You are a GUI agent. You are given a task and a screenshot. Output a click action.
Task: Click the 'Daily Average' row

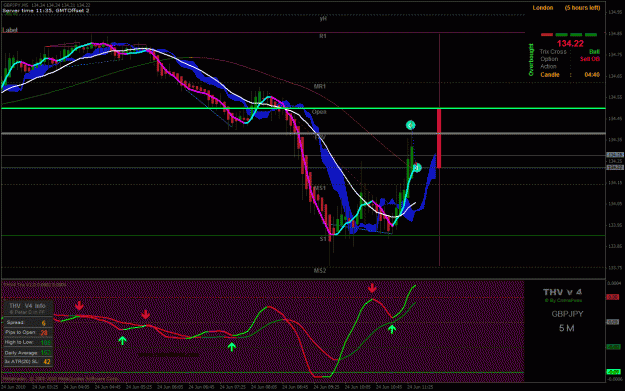(27, 352)
